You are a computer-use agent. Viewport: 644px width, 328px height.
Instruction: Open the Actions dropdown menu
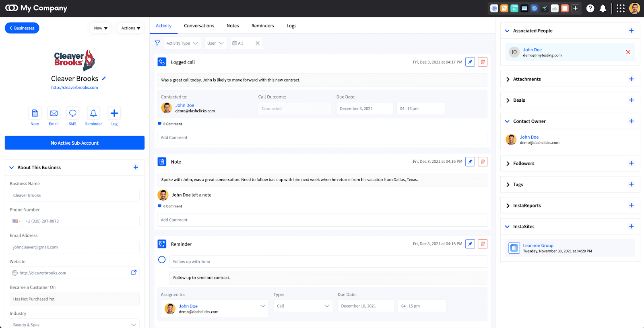tap(131, 28)
